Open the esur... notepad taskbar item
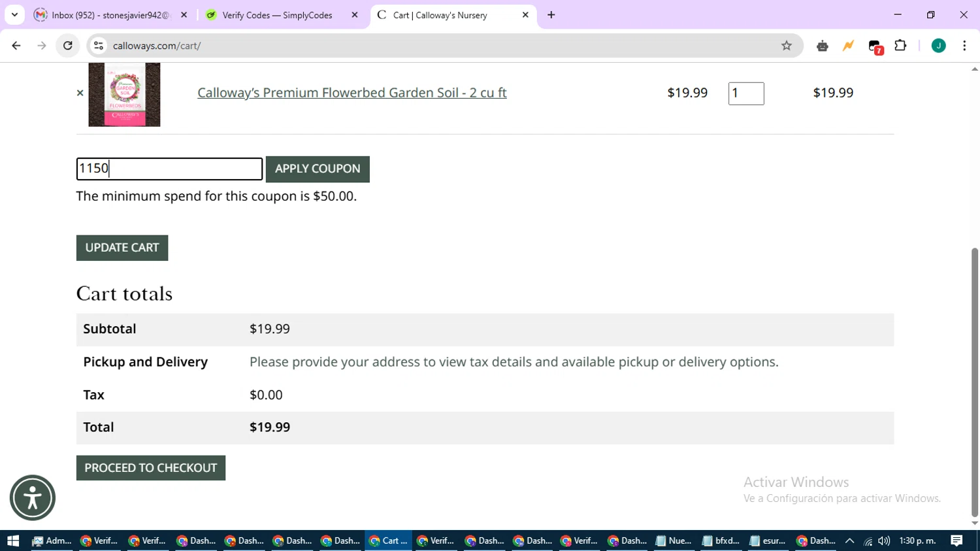Screen dimensions: 980x551 point(768,541)
